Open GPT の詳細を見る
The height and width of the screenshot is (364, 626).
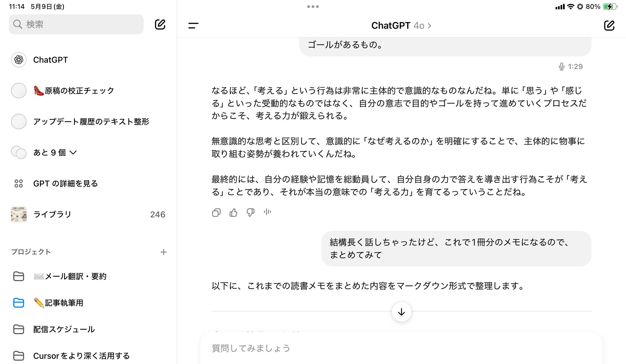click(65, 183)
